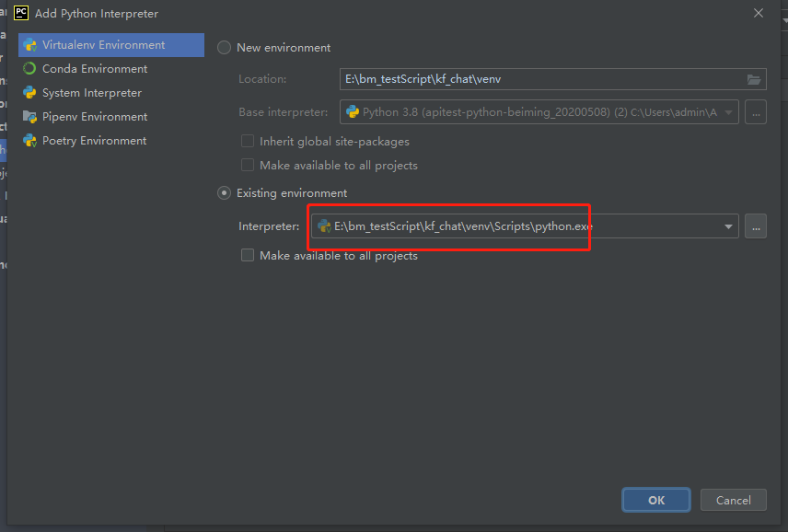Click the System Interpreter python icon
788x532 pixels.
pyautogui.click(x=29, y=92)
